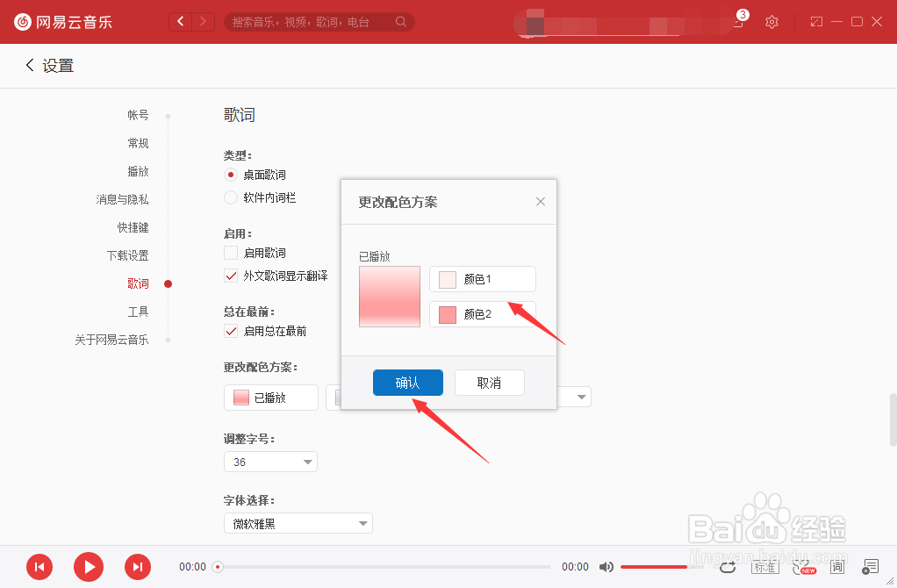This screenshot has height=588, width=897.
Task: Uncheck 外文歌词显示翻译 option
Action: [x=230, y=276]
